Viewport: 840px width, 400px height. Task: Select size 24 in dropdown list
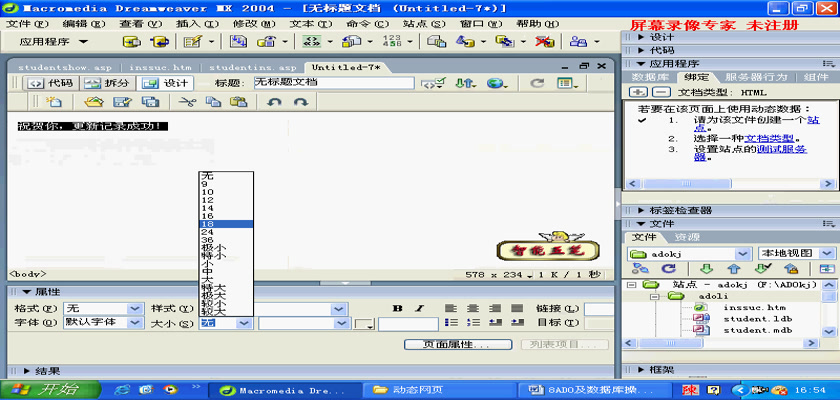click(x=226, y=232)
